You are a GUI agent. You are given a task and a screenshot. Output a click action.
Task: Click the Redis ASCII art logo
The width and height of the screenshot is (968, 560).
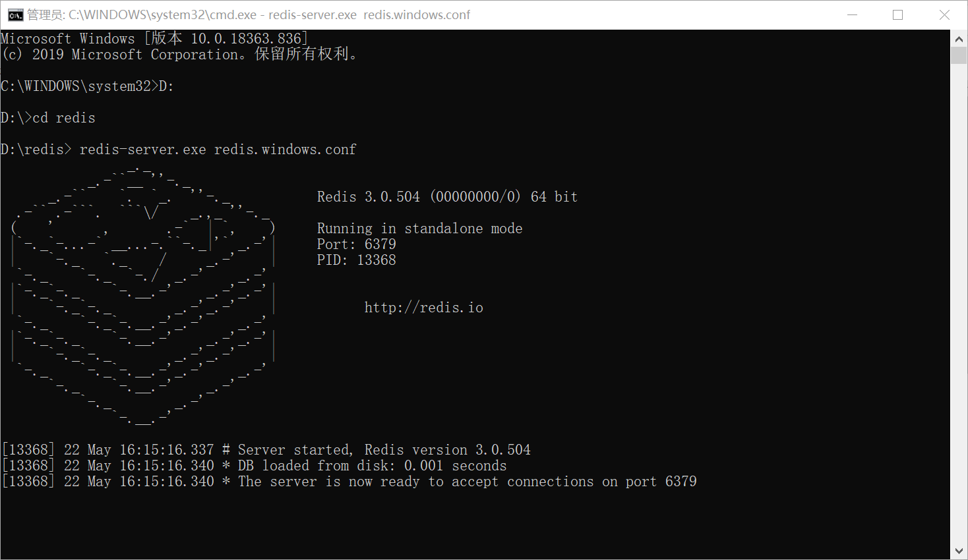(x=143, y=294)
